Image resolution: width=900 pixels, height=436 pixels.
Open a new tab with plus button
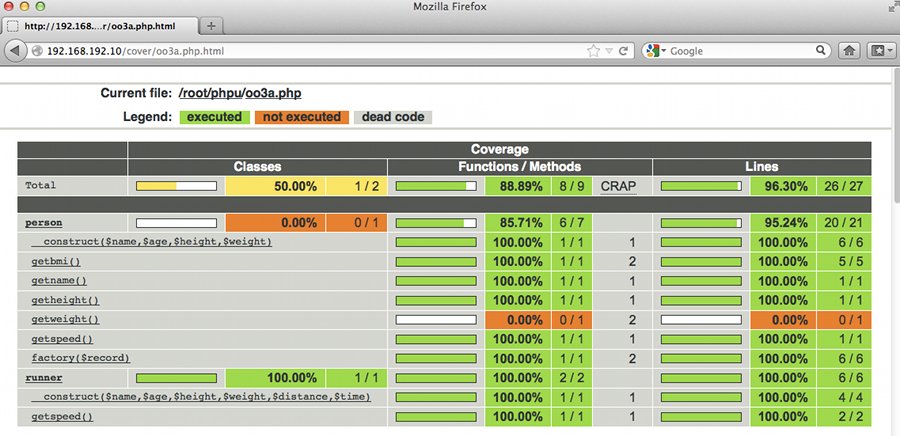point(211,24)
